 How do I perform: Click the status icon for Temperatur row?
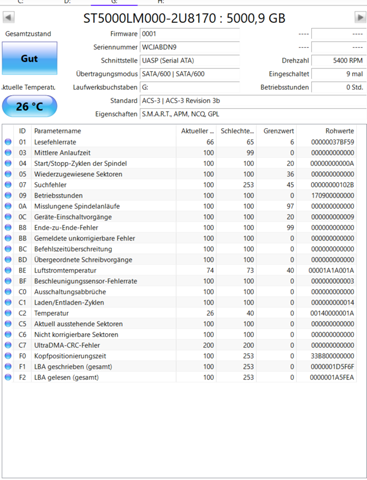[8, 313]
